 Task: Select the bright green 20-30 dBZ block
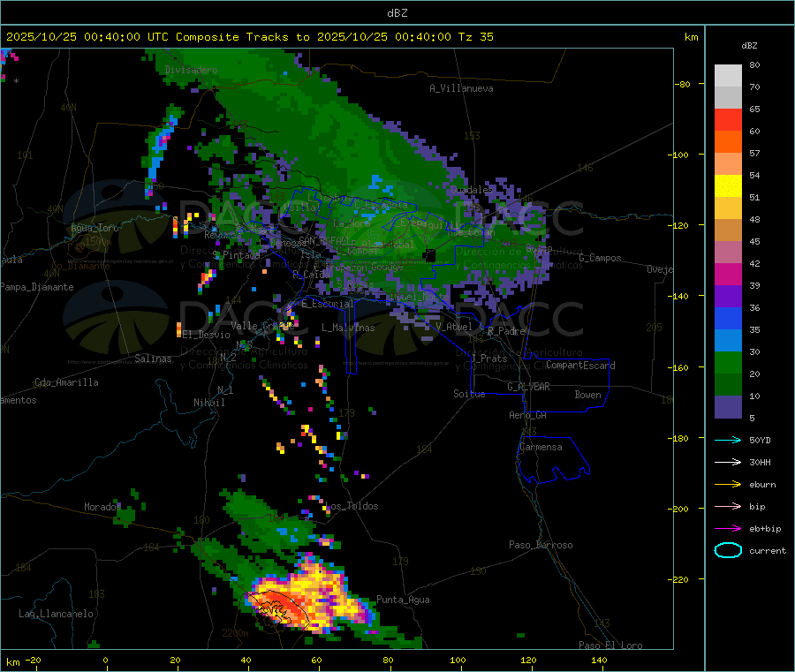coord(728,363)
